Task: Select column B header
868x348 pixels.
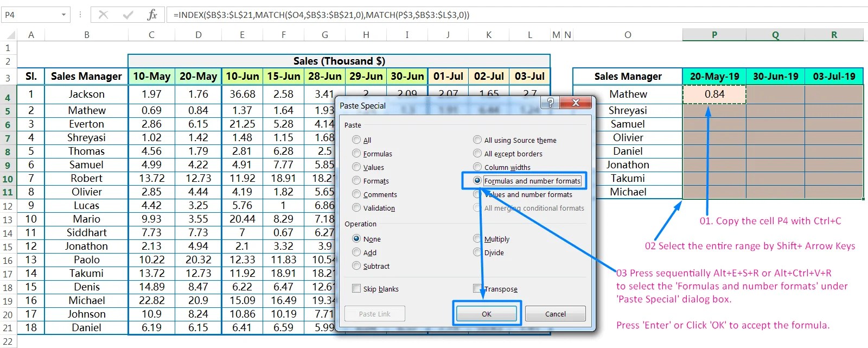Action: point(86,35)
